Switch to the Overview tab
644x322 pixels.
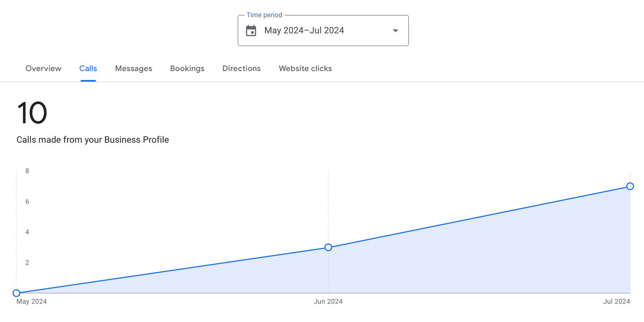point(43,68)
